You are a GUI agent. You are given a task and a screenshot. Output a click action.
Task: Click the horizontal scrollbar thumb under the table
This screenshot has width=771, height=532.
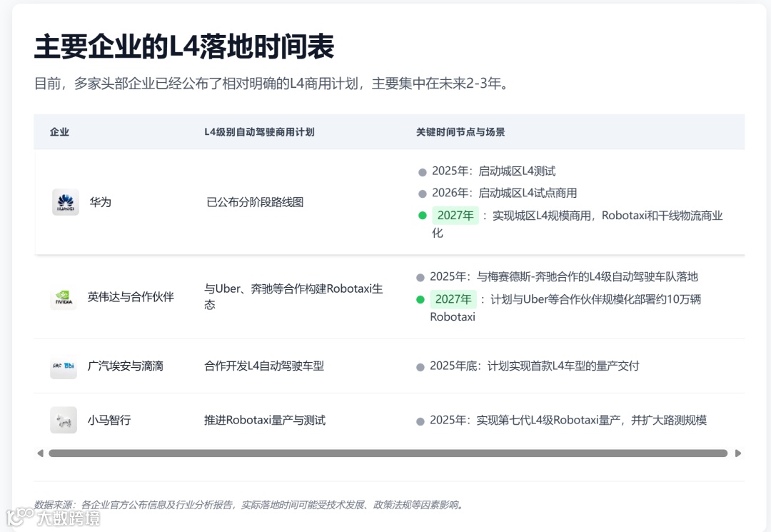pos(388,453)
